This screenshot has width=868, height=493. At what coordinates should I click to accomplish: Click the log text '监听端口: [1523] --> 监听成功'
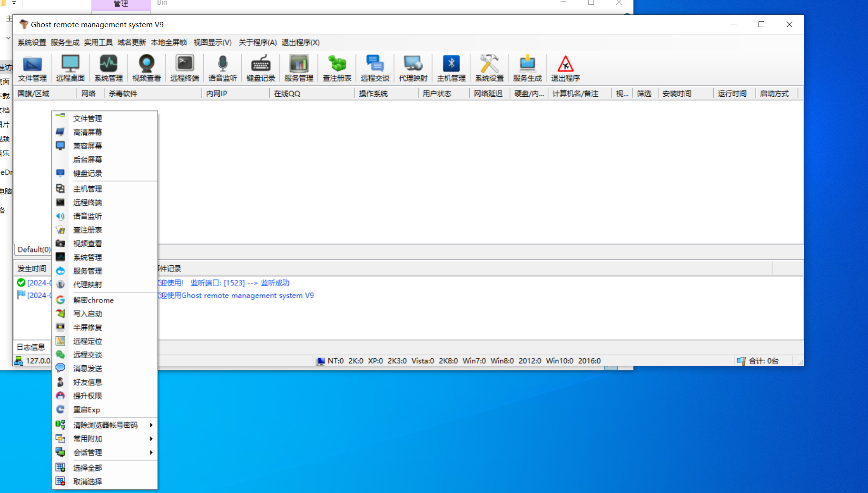click(x=240, y=283)
